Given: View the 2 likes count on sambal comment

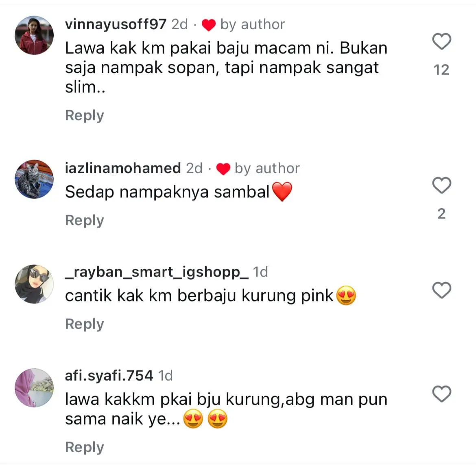Looking at the screenshot, I should [441, 214].
